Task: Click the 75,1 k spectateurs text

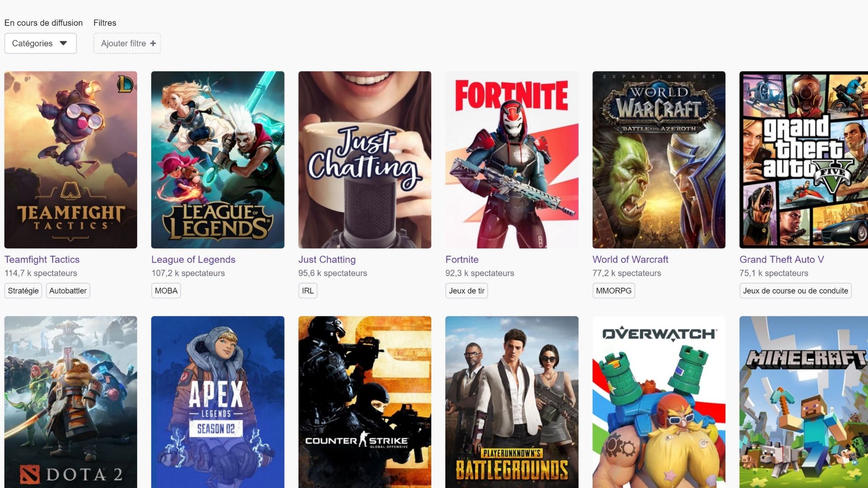Action: (x=774, y=273)
